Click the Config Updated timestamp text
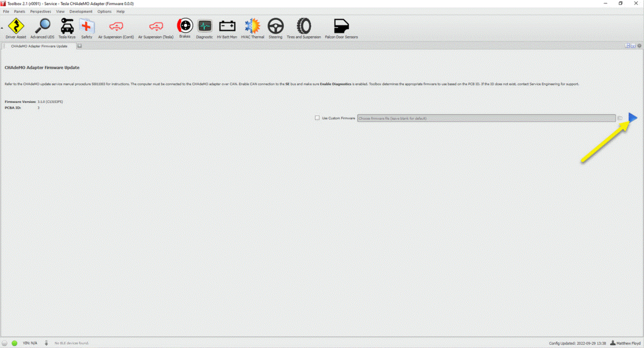 [x=577, y=343]
